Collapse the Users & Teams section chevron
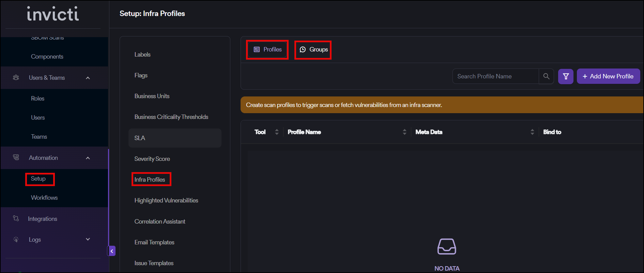Image resolution: width=644 pixels, height=273 pixels. pos(88,78)
